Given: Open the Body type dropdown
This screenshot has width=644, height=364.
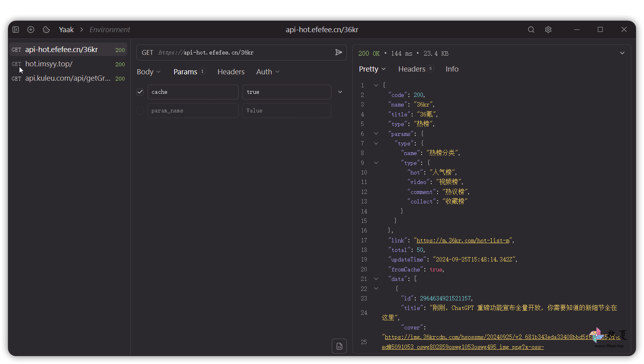Looking at the screenshot, I should (x=148, y=72).
